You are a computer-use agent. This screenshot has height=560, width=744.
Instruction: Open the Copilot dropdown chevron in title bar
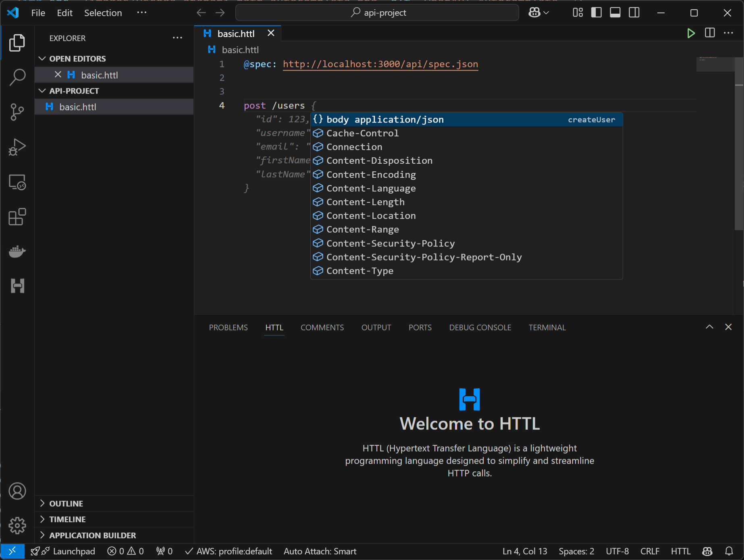tap(547, 13)
